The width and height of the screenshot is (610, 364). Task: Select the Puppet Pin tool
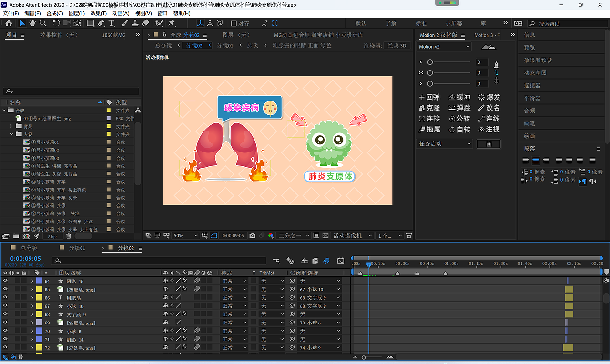point(172,23)
